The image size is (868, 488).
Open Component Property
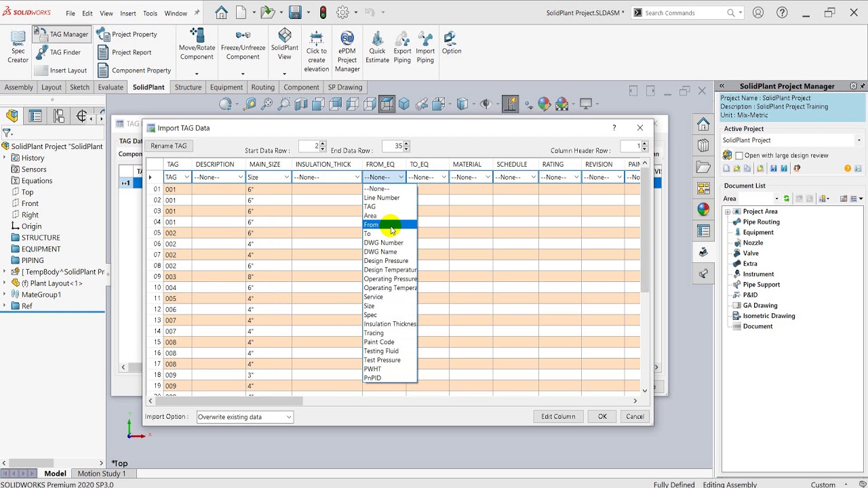tap(134, 70)
